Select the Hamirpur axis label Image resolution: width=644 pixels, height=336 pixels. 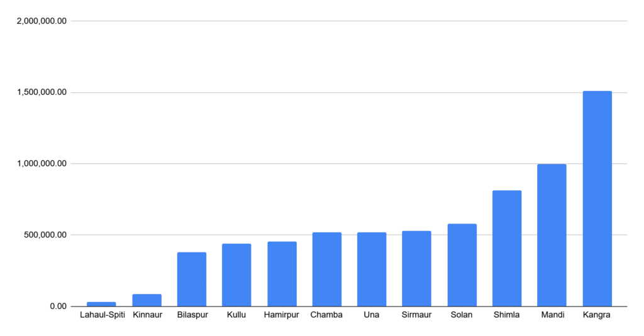(281, 315)
